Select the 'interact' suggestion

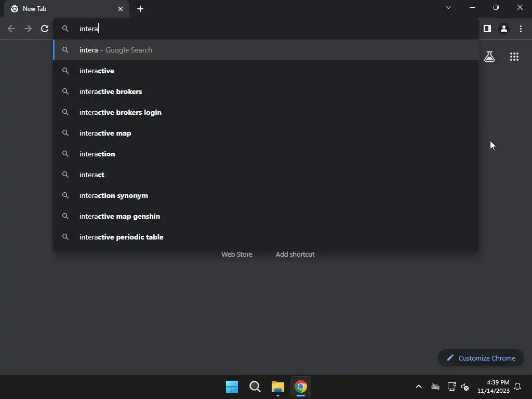(266, 175)
